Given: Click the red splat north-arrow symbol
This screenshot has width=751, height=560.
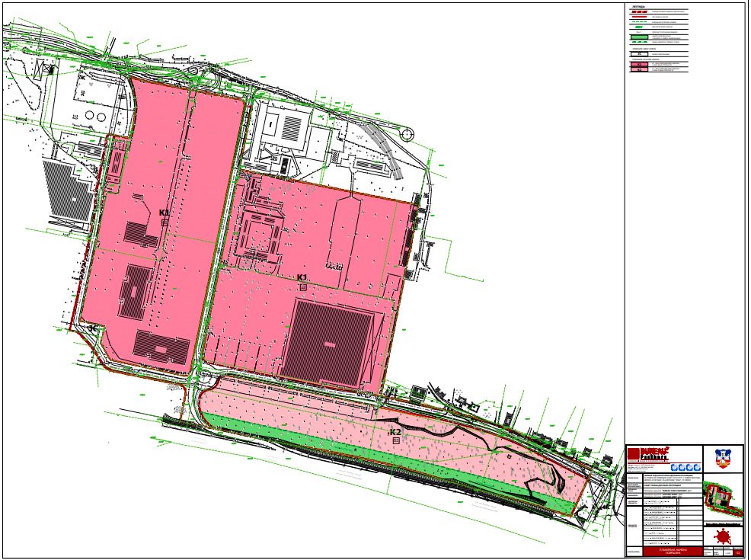Looking at the screenshot, I should pos(723,538).
